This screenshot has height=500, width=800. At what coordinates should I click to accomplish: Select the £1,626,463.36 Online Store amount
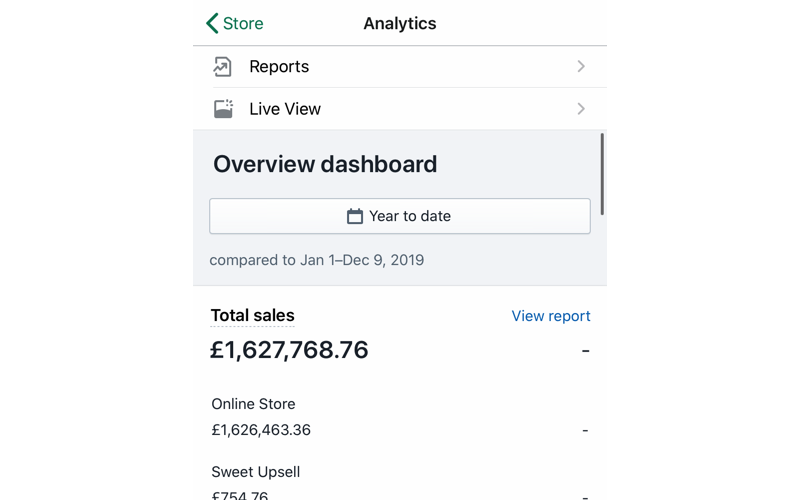point(261,430)
